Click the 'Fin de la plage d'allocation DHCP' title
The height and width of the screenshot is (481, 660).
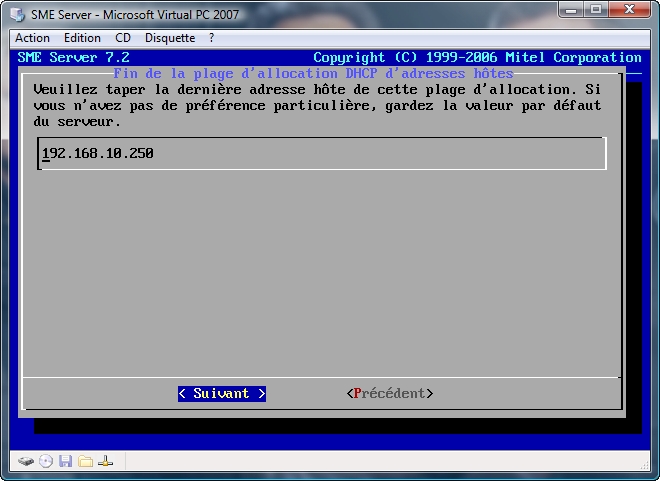coord(313,73)
